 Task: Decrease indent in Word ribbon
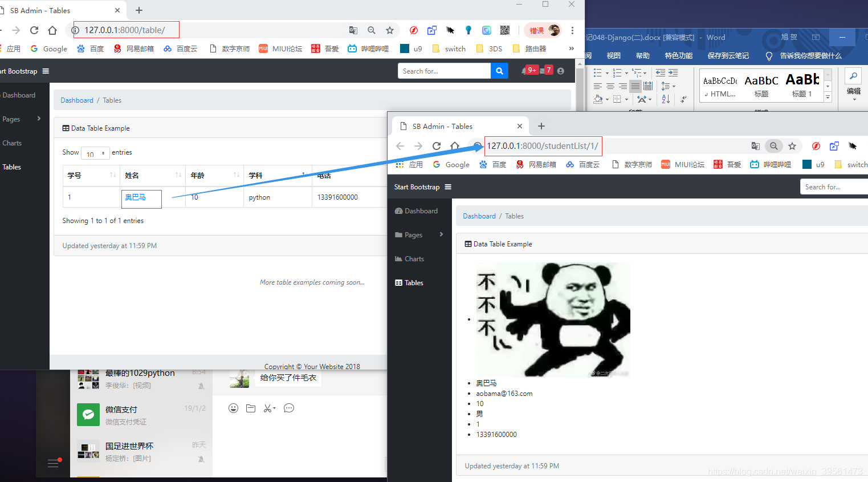click(661, 73)
